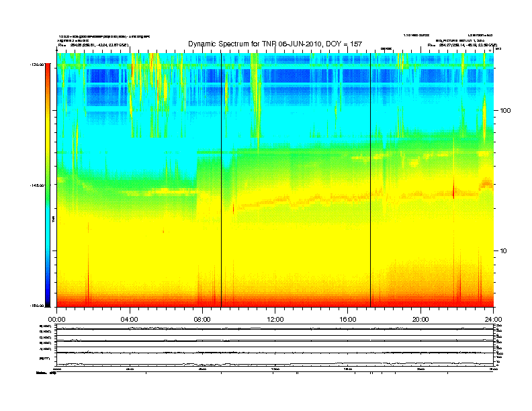Select the 00:00 time axis label
The width and height of the screenshot is (532, 411).
pos(56,319)
